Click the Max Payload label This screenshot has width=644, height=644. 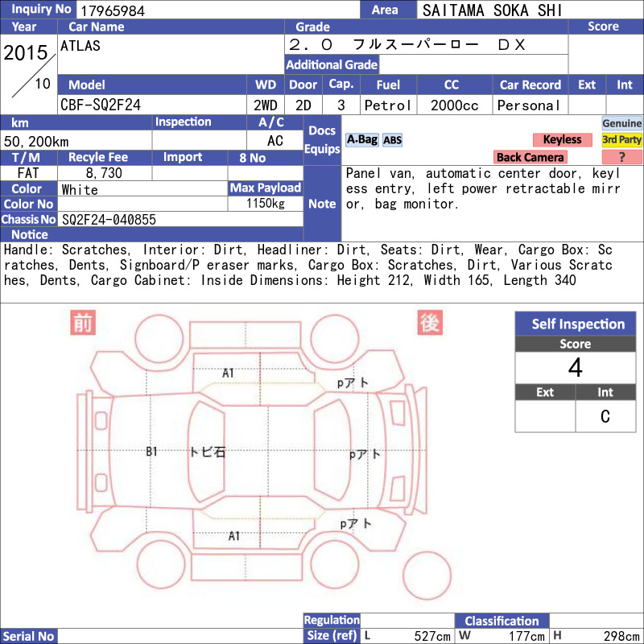click(x=266, y=188)
